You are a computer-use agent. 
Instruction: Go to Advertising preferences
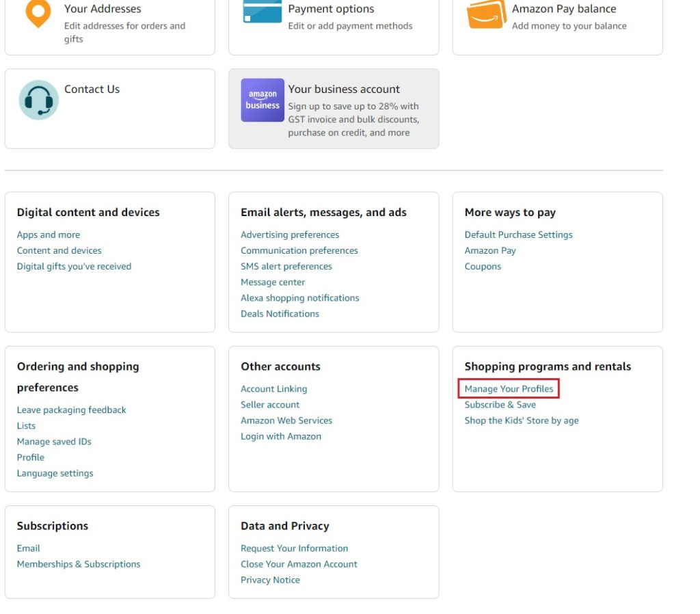[290, 235]
